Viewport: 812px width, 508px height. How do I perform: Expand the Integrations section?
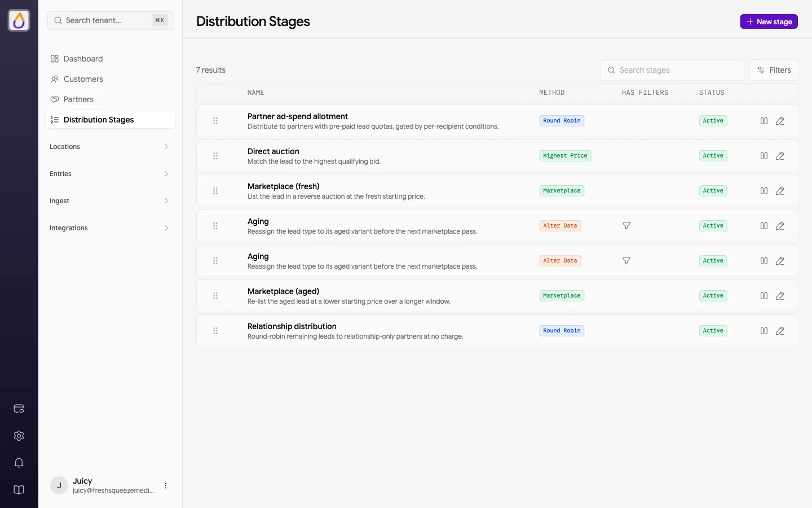(110, 228)
